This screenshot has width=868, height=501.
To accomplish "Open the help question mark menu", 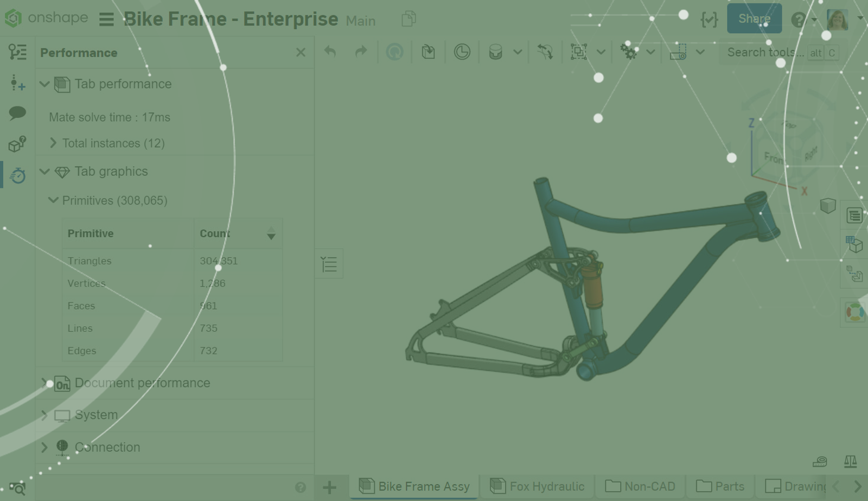I will click(798, 20).
